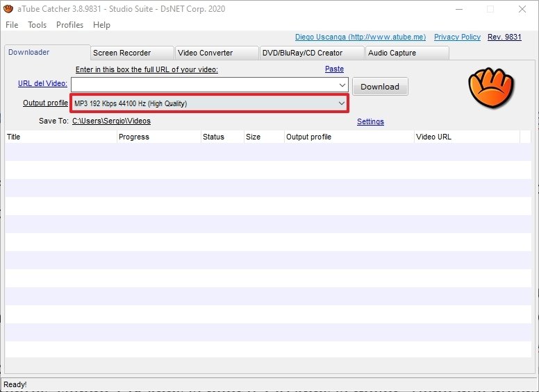The height and width of the screenshot is (392, 539).
Task: Click the orange baseball glove logo
Action: pyautogui.click(x=491, y=88)
